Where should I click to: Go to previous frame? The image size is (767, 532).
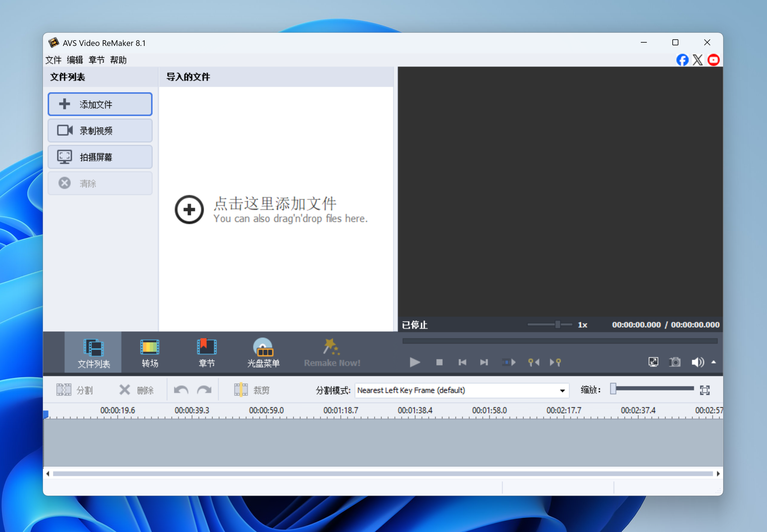(x=462, y=362)
